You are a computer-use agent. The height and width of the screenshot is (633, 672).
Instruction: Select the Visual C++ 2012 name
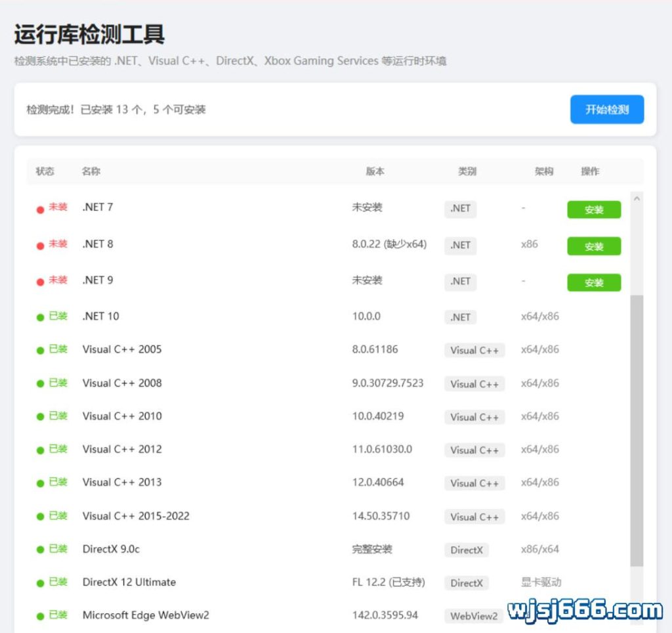[122, 449]
